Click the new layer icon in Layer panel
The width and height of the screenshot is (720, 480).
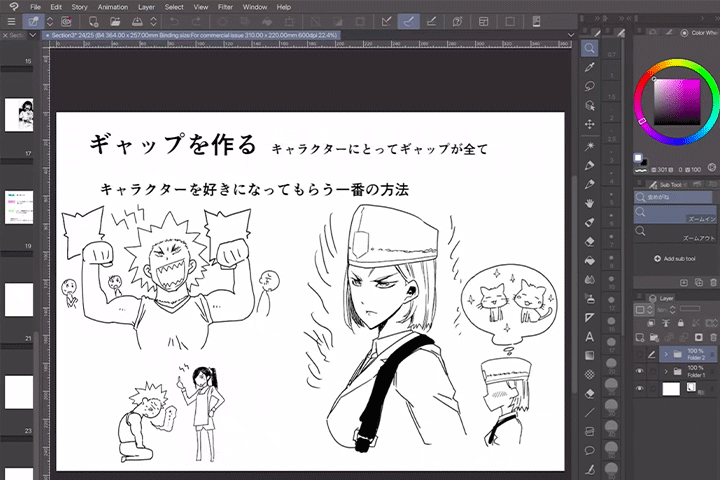[639, 338]
